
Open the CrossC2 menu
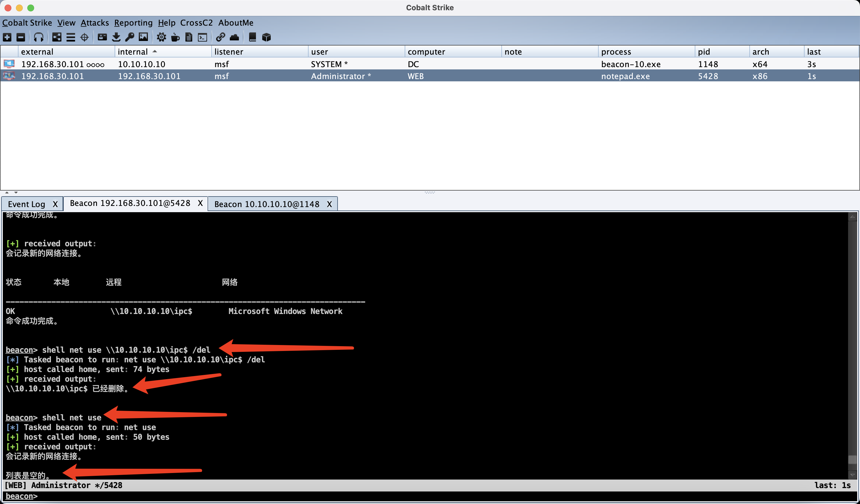pos(197,22)
